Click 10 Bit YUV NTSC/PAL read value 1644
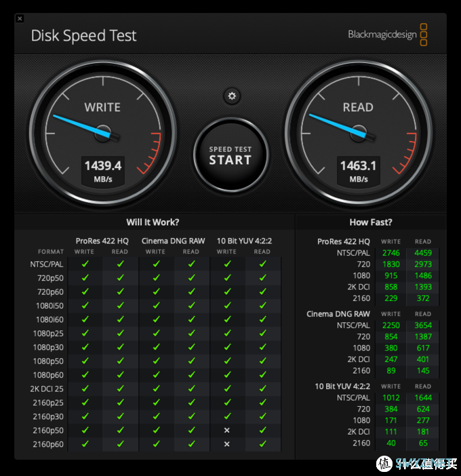Viewport: 461px width, 476px height. click(x=423, y=397)
